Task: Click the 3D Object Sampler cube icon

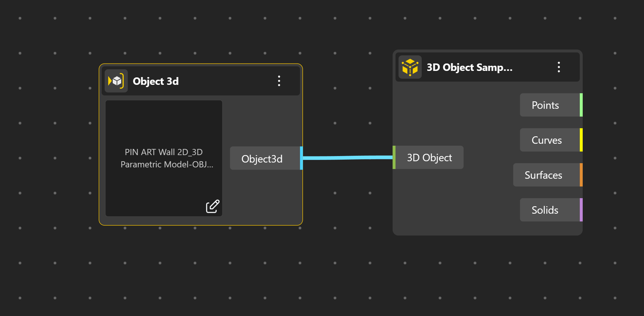Action: [410, 67]
